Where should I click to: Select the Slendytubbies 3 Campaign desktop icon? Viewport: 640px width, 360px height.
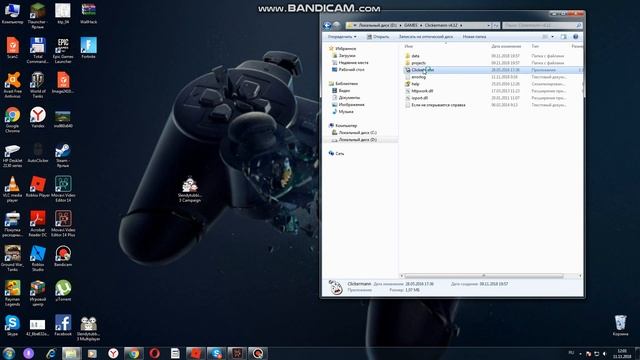pyautogui.click(x=190, y=189)
